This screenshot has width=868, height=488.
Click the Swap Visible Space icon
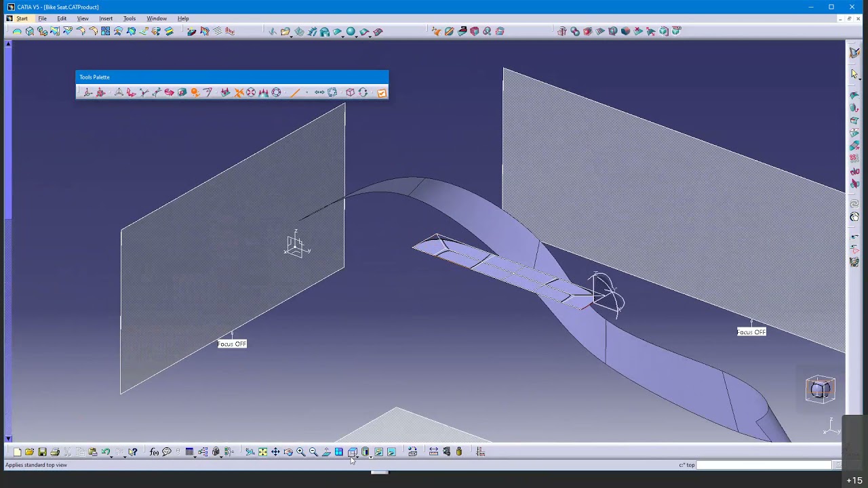(x=391, y=452)
